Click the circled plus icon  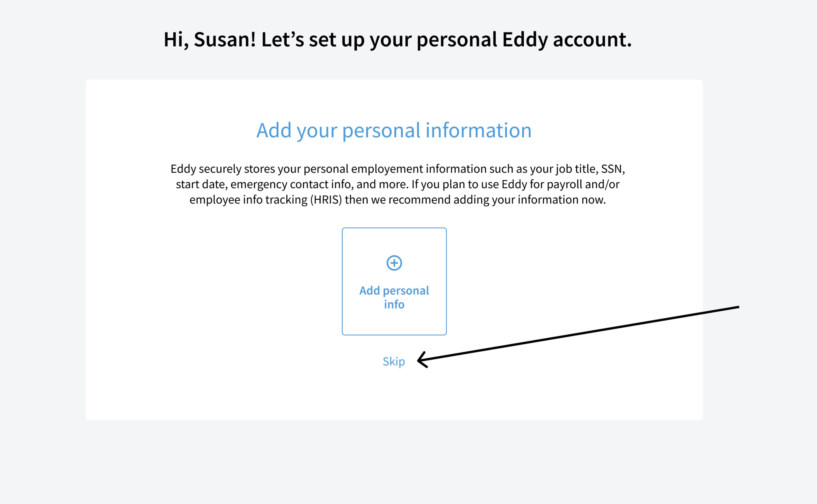tap(394, 263)
